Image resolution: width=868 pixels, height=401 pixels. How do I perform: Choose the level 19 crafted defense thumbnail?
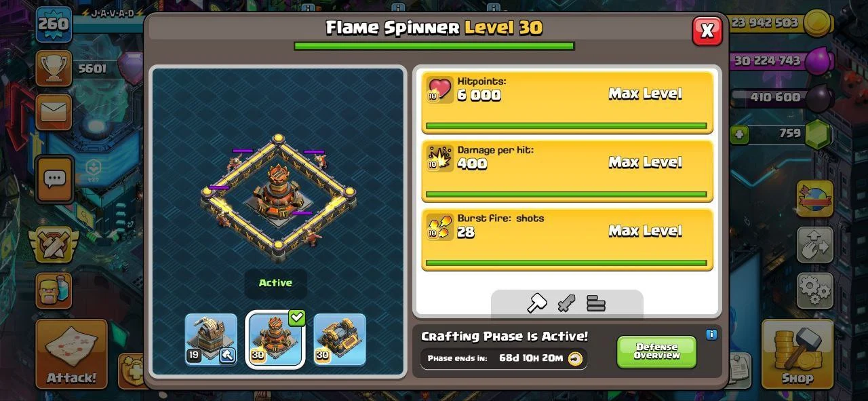[211, 339]
